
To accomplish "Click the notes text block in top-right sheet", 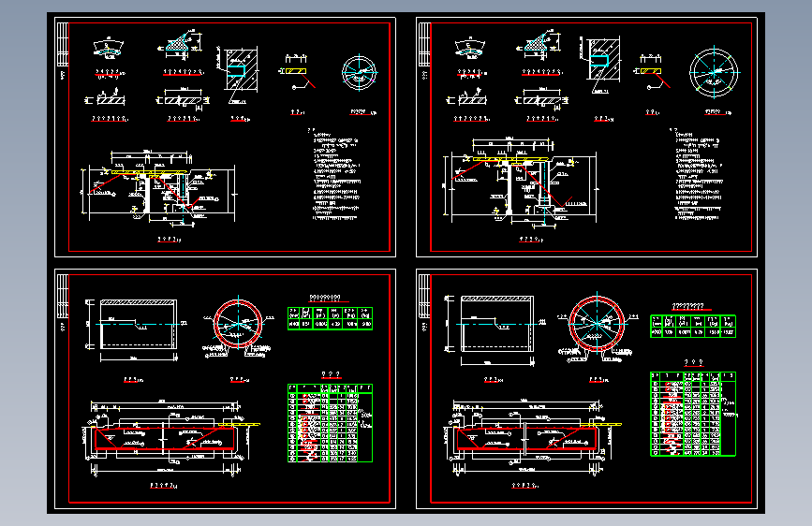I will pos(697,174).
